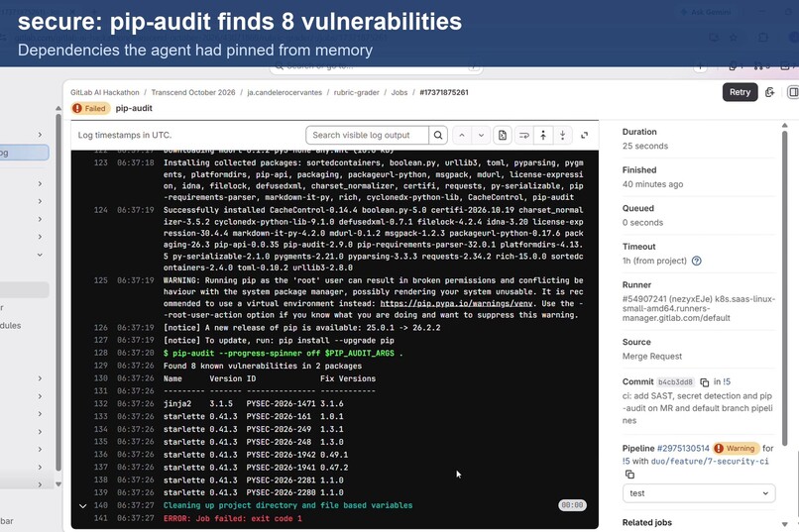
Task: Click the scroll to top icon
Action: (543, 135)
